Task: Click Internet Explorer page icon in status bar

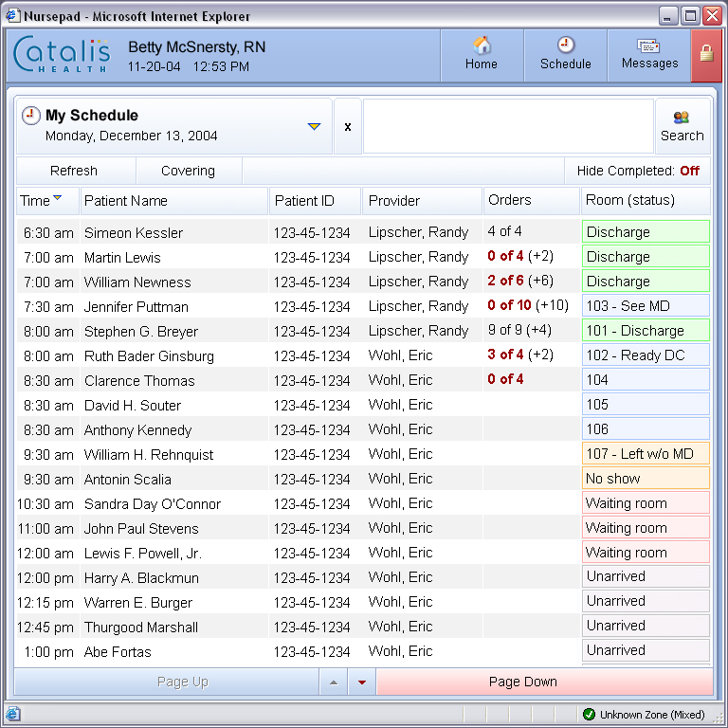Action: click(x=12, y=714)
